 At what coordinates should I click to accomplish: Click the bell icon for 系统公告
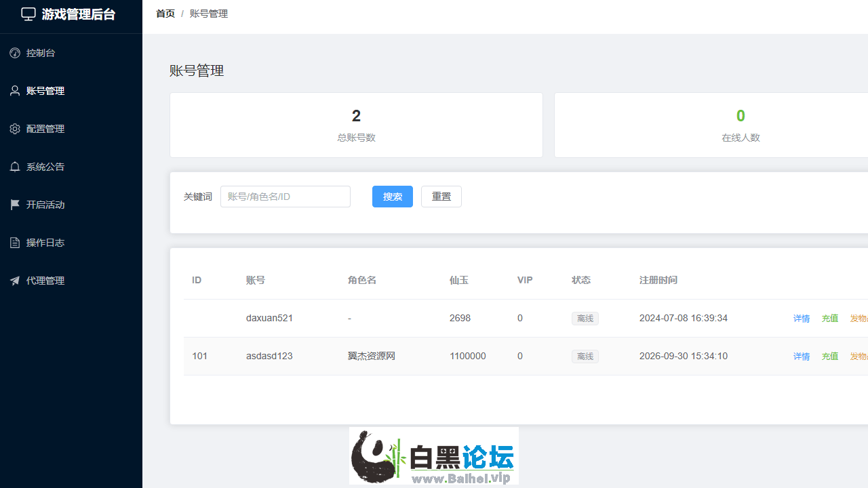pos(15,167)
